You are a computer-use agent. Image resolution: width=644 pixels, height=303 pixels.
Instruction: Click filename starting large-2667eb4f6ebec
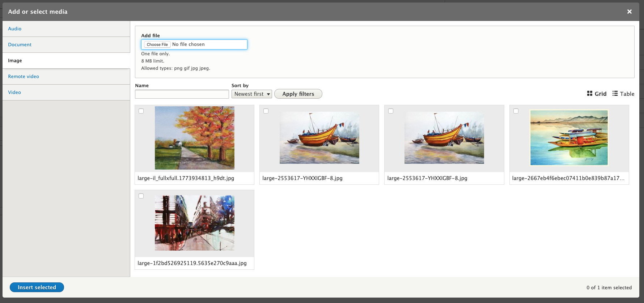point(568,178)
